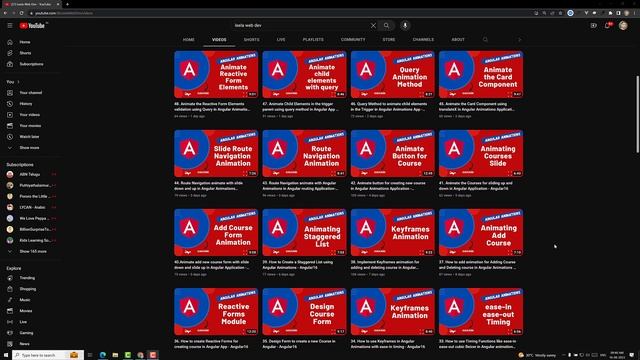Image resolution: width=640 pixels, height=360 pixels.
Task: Open ease-in ease-out Timing thumbnail
Action: [481, 312]
